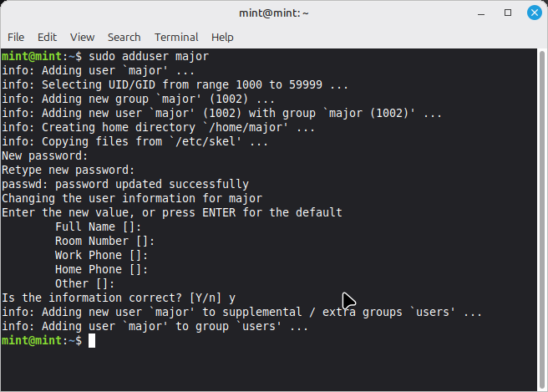Click the "Home Phone []:" prompt line
This screenshot has width=548, height=392.
point(102,269)
